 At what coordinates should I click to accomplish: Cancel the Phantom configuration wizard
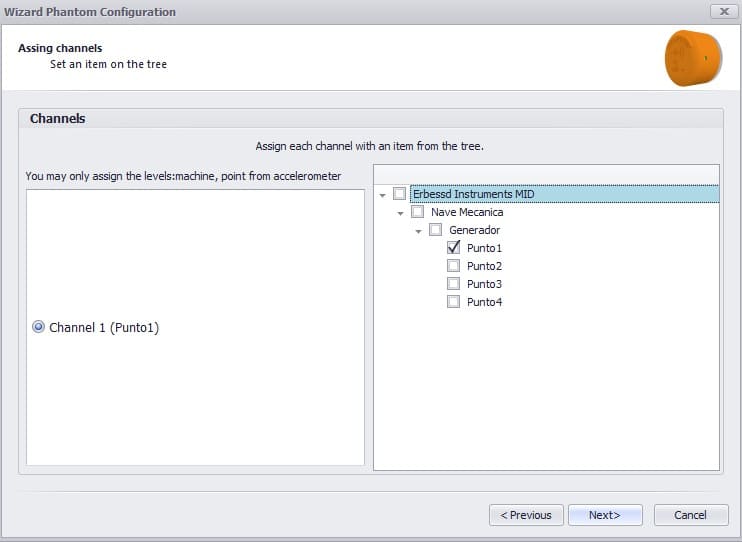pos(691,515)
